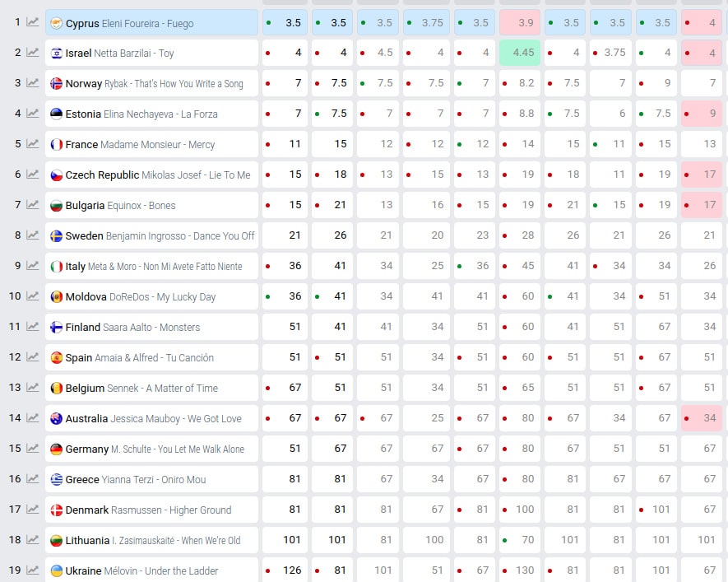Image resolution: width=728 pixels, height=582 pixels.
Task: Open Israel Netta Barzilai - Toy entry
Action: (151, 53)
